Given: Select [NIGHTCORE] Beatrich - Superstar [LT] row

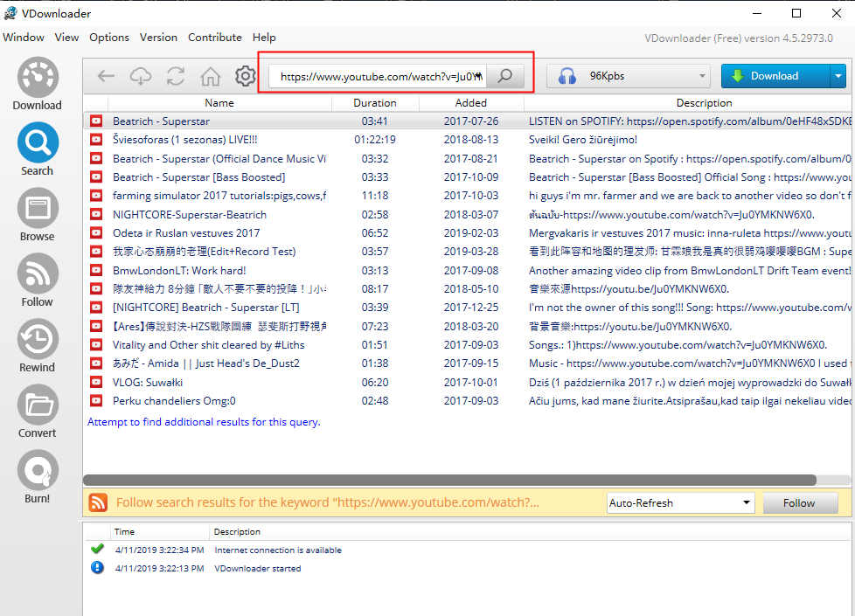Looking at the screenshot, I should pos(468,308).
